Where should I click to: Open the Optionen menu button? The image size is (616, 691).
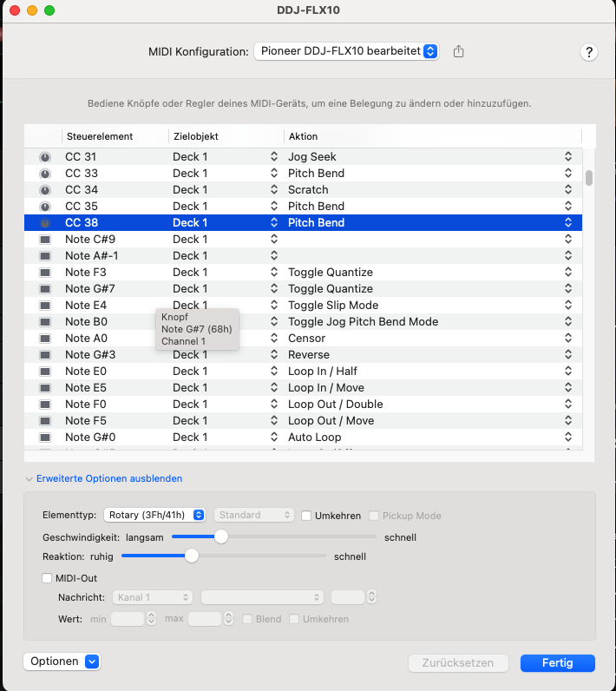62,661
